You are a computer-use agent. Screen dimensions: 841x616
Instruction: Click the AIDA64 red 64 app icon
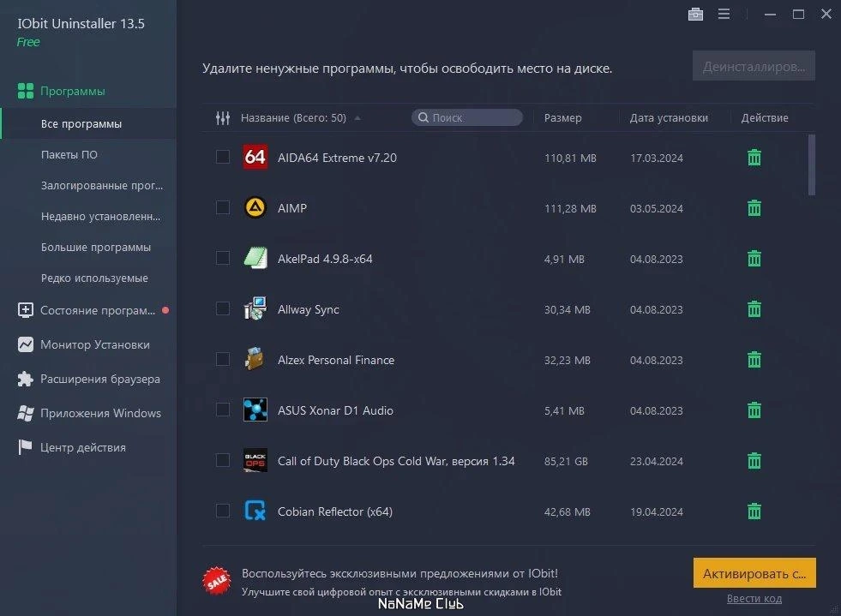tap(255, 157)
